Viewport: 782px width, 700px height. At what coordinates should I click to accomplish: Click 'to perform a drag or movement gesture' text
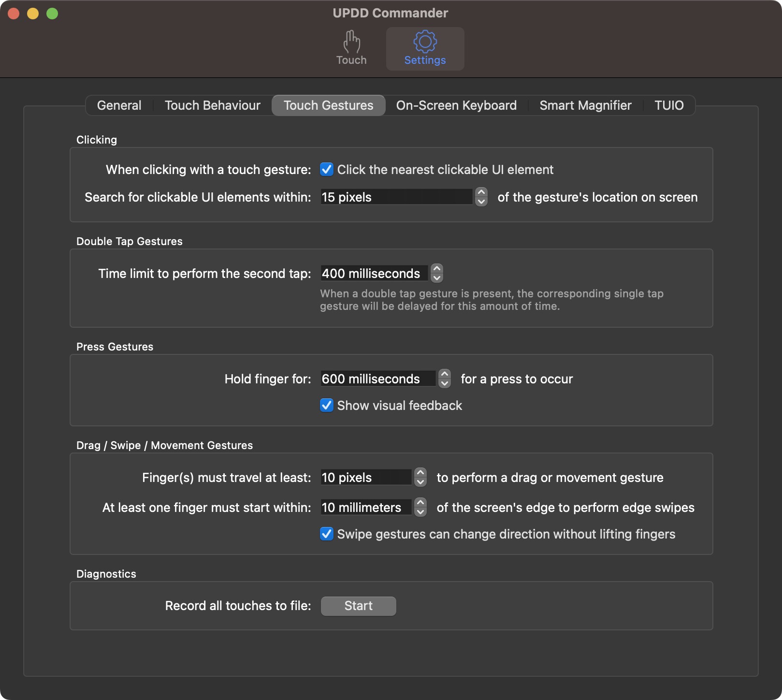point(550,478)
